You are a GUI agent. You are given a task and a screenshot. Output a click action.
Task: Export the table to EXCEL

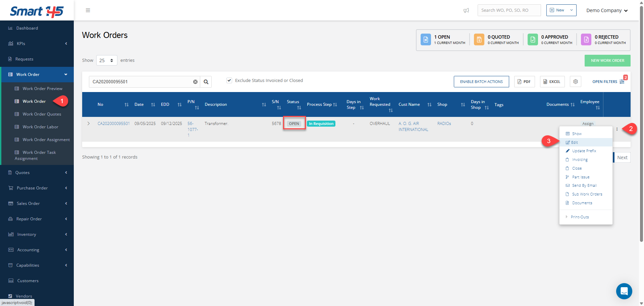[x=552, y=82]
